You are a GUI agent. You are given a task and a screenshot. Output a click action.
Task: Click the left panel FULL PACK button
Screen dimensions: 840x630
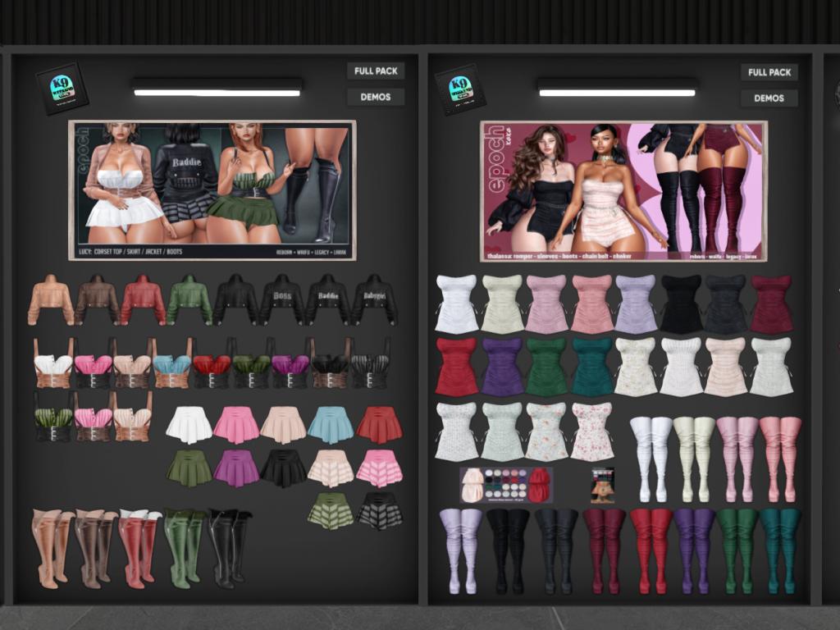376,71
